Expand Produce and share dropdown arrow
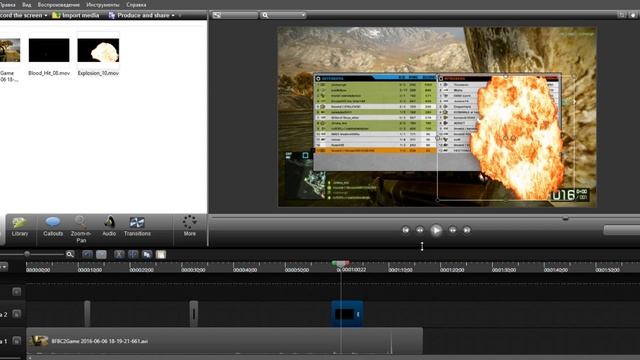The image size is (640, 360). [173, 16]
